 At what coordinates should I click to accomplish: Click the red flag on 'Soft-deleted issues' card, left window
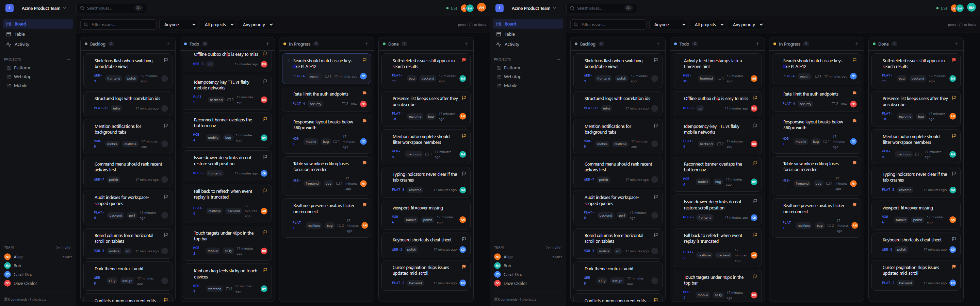pyautogui.click(x=464, y=60)
